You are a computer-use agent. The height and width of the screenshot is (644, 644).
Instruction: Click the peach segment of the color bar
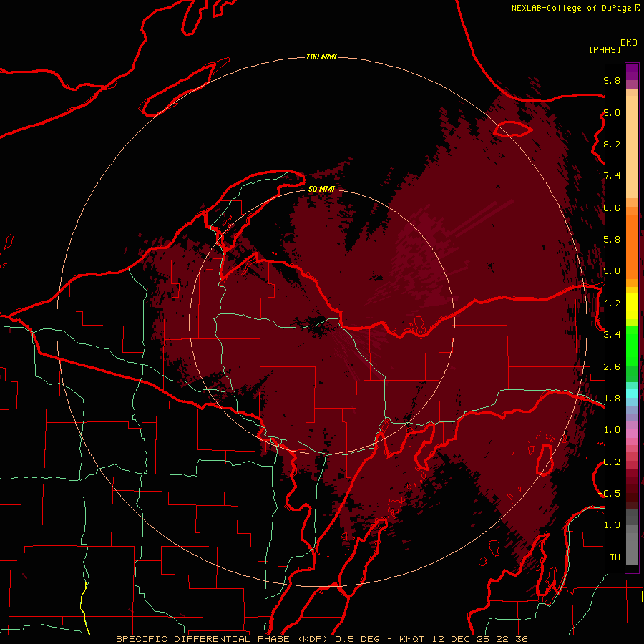click(632, 147)
